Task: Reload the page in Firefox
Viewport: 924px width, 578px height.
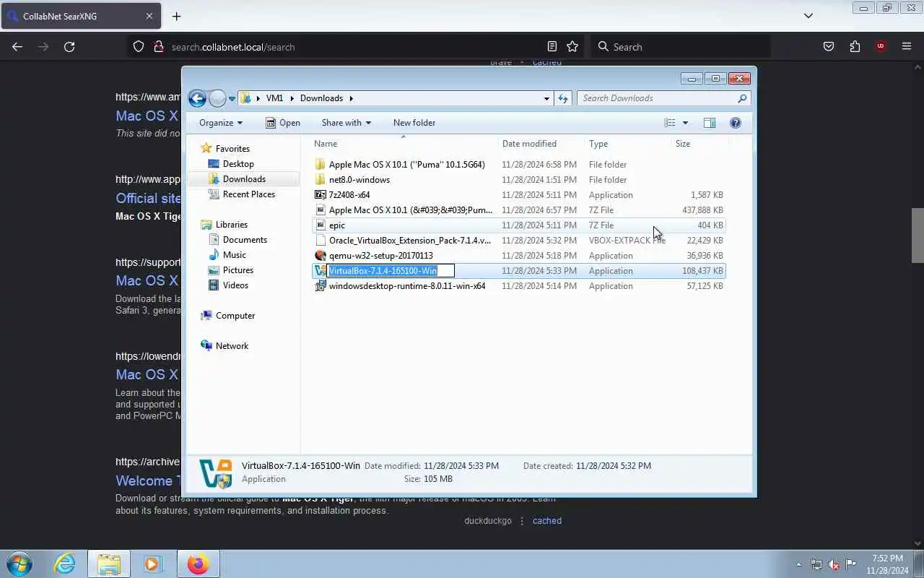Action: pyautogui.click(x=69, y=46)
